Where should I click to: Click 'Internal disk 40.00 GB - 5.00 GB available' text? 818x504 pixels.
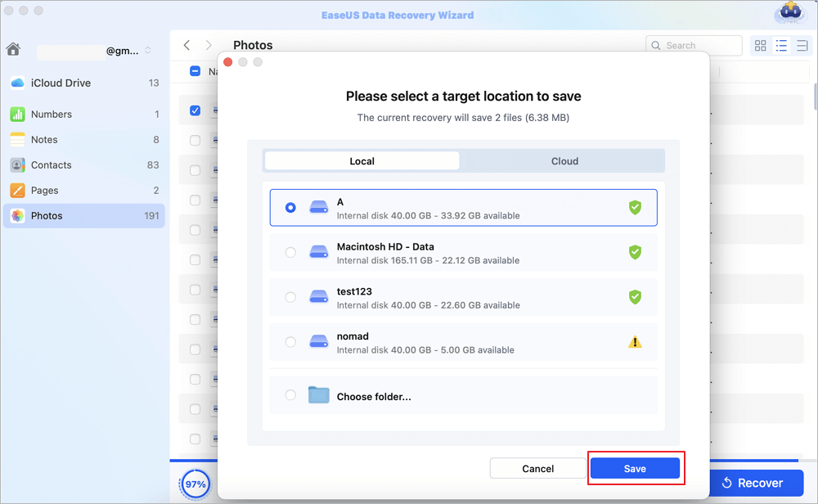(x=425, y=351)
